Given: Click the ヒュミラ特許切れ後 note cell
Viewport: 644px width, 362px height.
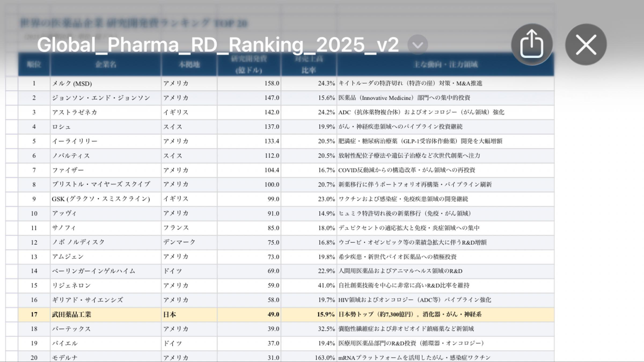Looking at the screenshot, I should pyautogui.click(x=445, y=213).
